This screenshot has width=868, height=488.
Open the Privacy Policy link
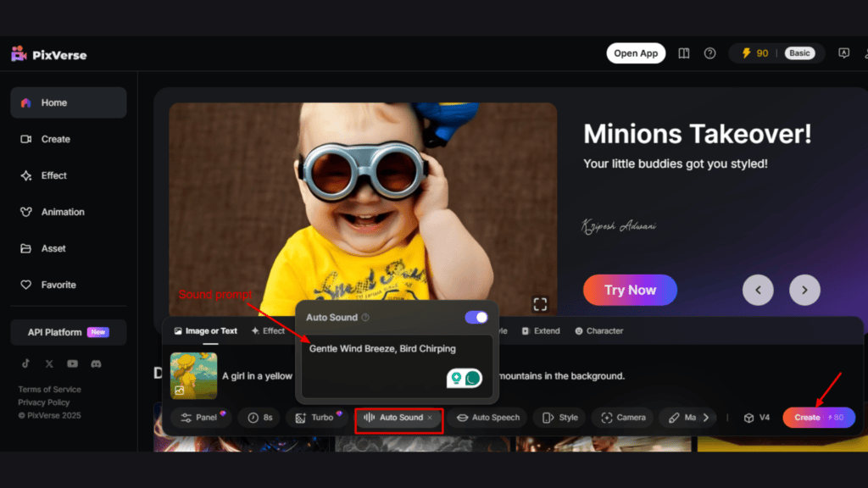pos(46,402)
